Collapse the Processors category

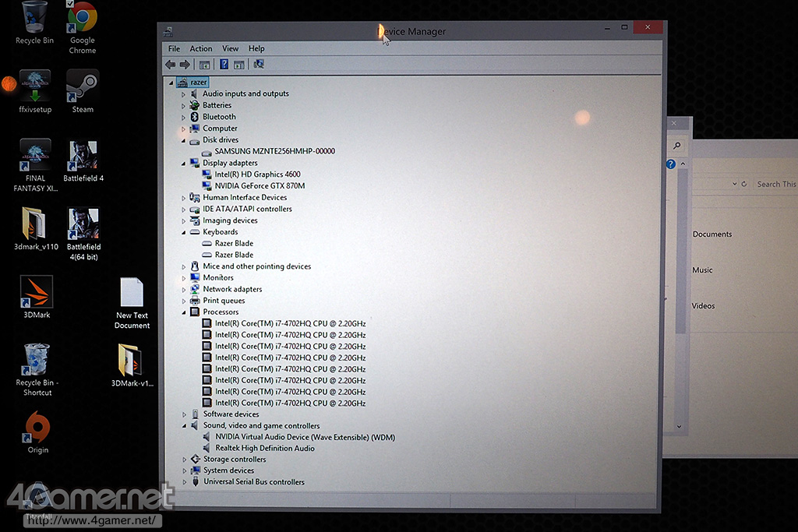pyautogui.click(x=184, y=312)
